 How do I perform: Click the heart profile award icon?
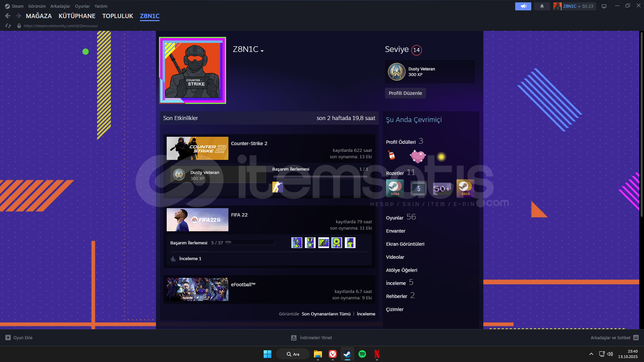(x=418, y=156)
